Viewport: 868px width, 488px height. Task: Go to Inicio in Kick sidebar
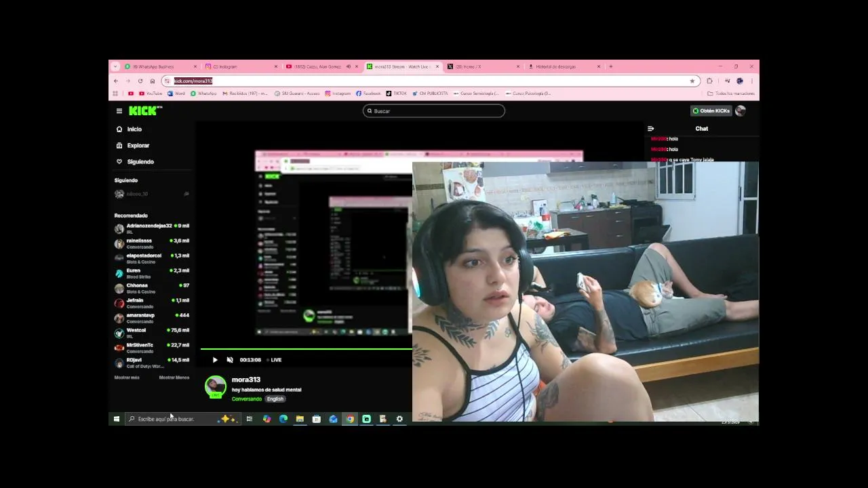pos(129,129)
